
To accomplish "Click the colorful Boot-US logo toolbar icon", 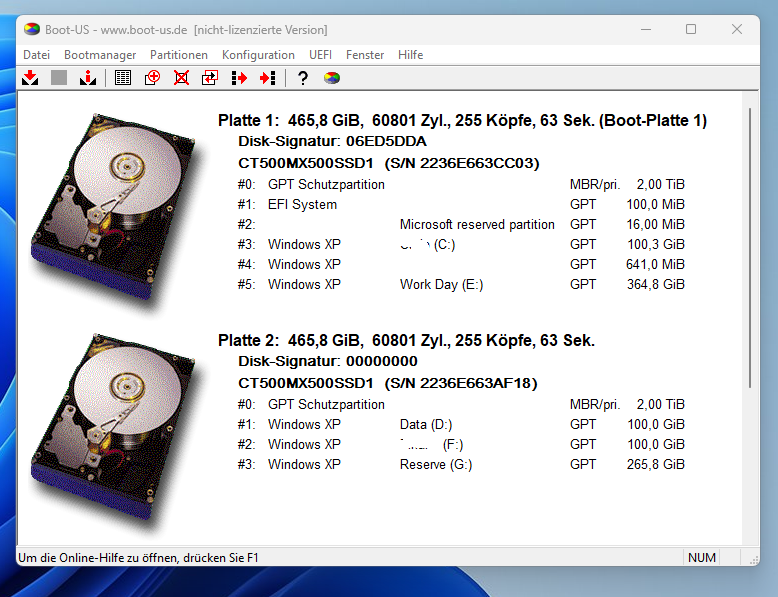I will pyautogui.click(x=332, y=78).
